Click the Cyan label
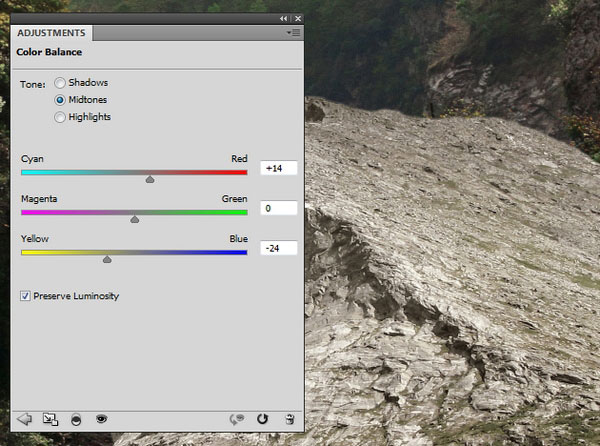Screen dimensions: 600x446 point(32,159)
